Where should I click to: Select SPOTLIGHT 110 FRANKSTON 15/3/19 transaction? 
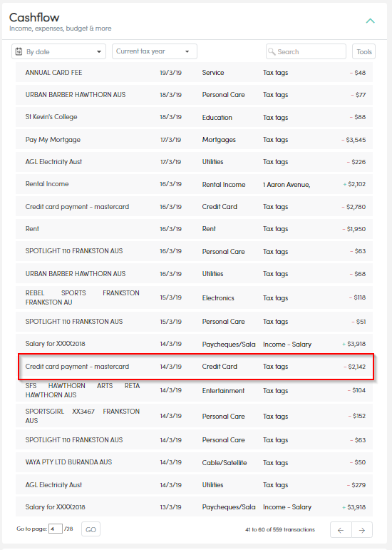pyautogui.click(x=194, y=322)
